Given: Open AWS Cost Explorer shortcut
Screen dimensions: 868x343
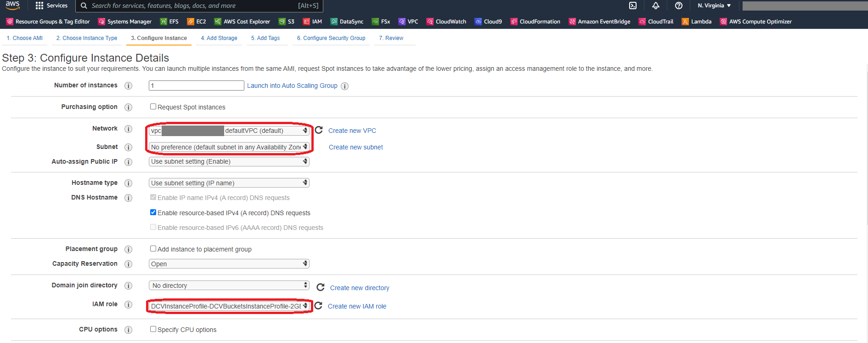Looking at the screenshot, I should (242, 22).
